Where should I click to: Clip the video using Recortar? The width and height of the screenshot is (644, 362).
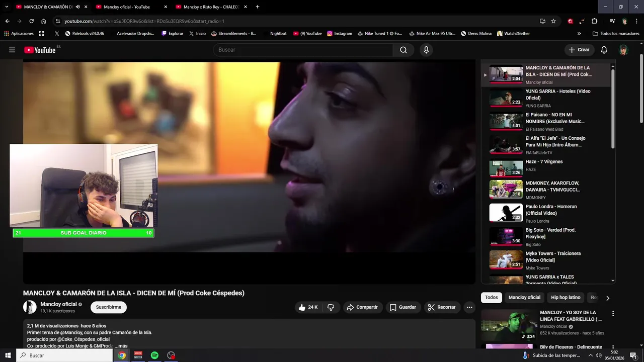pos(442,307)
